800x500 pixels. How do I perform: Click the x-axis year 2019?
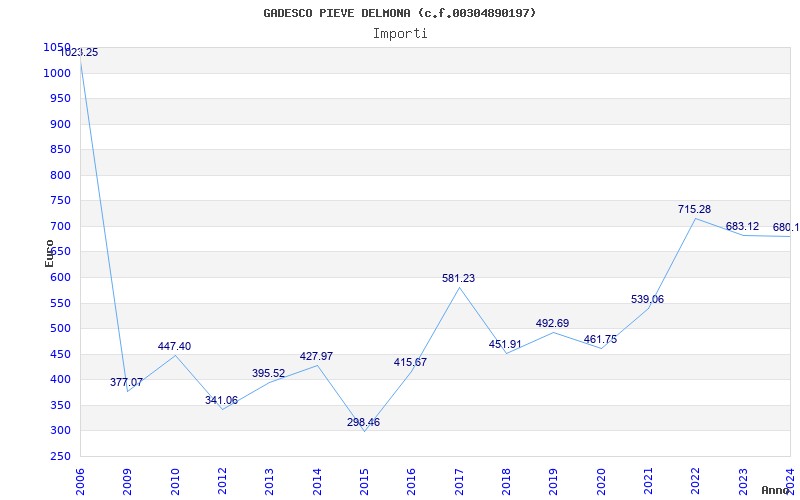coord(554,481)
